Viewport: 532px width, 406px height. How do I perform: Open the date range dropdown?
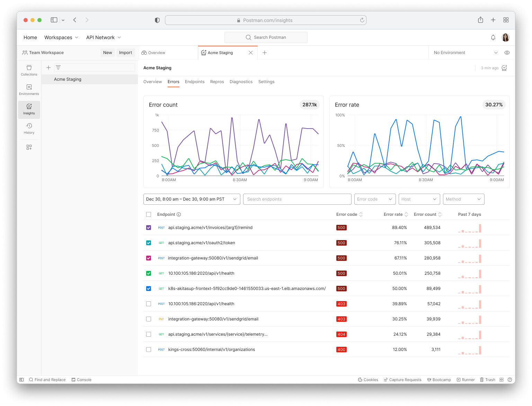192,199
